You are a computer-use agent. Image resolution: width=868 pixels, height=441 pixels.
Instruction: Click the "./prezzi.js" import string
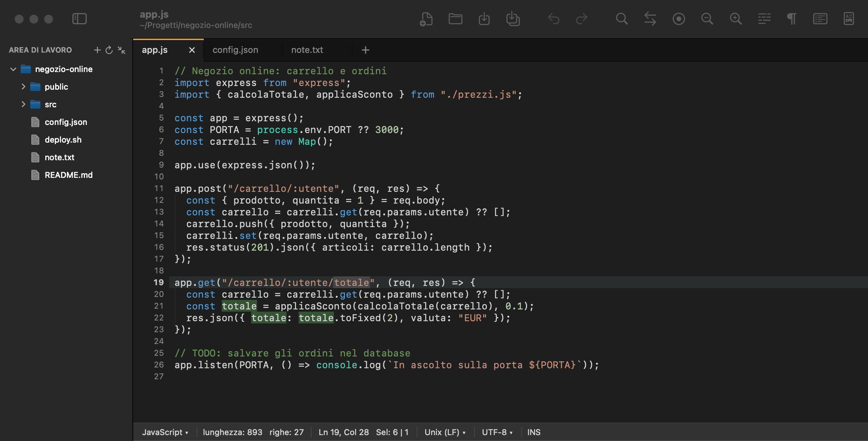(479, 94)
